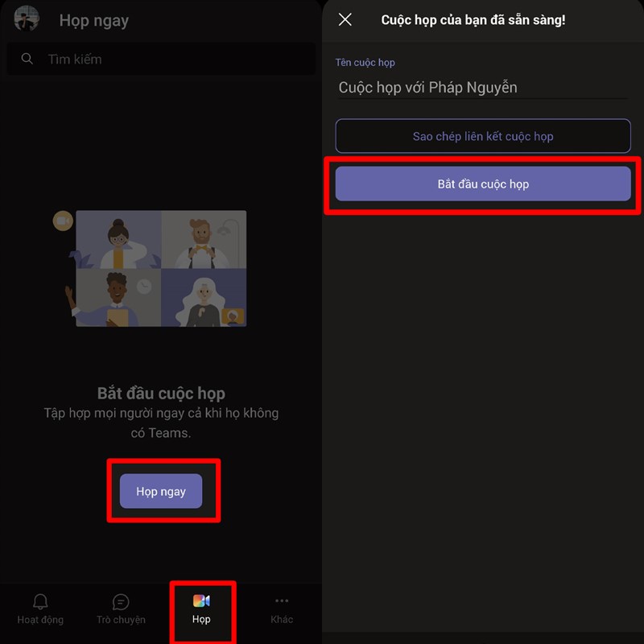This screenshot has width=644, height=644.
Task: Open the profile avatar picture
Action: [27, 19]
